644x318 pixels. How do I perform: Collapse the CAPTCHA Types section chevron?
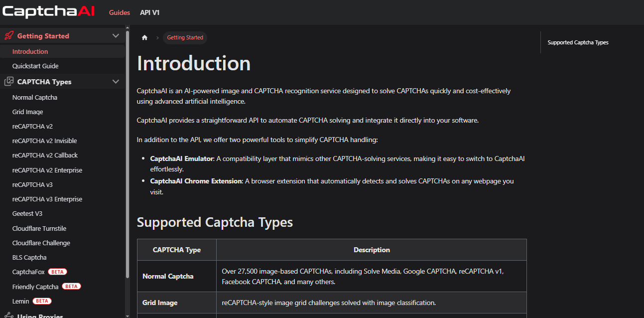[116, 82]
